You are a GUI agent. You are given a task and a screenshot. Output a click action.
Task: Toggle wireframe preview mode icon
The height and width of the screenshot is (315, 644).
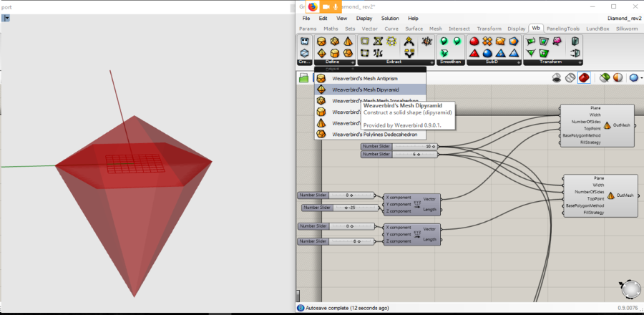tap(570, 77)
